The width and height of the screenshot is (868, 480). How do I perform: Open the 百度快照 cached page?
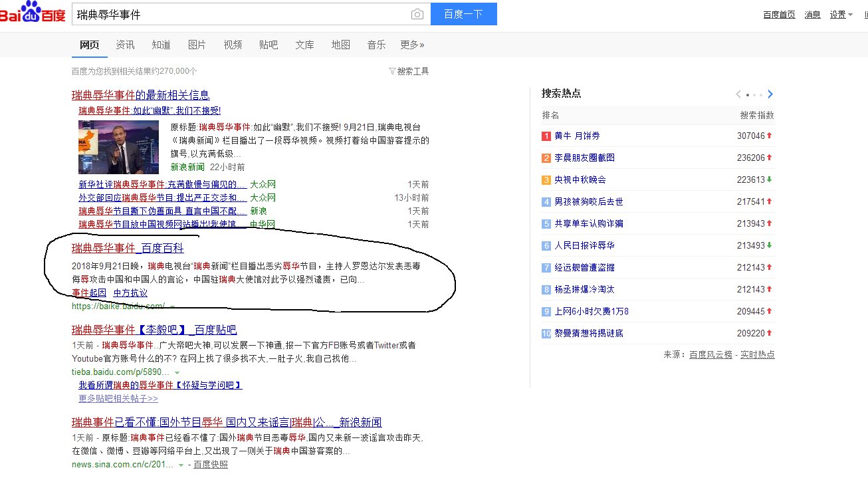click(x=211, y=465)
